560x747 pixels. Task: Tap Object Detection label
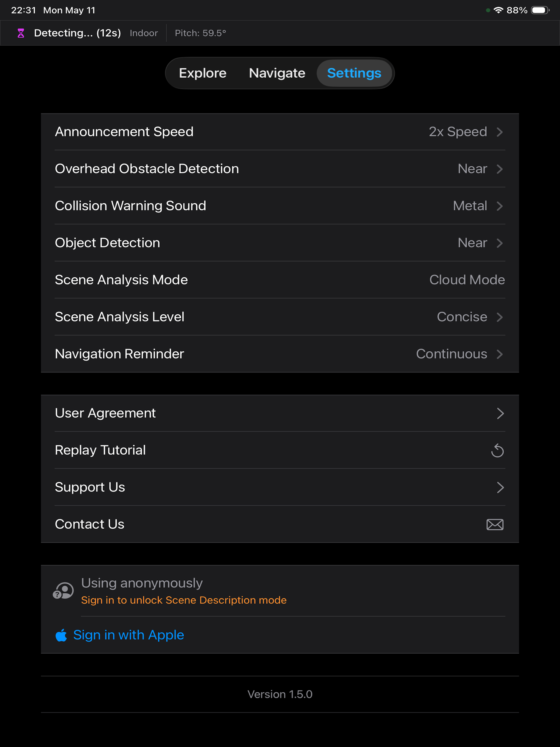pyautogui.click(x=107, y=243)
